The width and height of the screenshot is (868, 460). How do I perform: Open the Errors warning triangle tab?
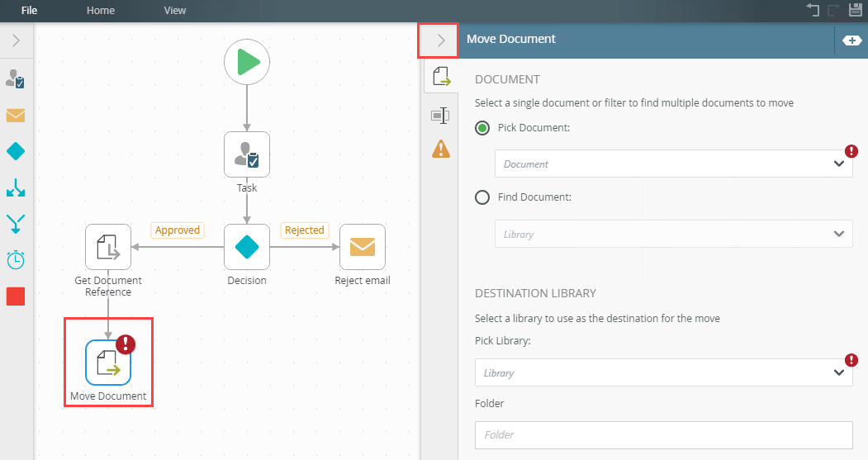click(441, 149)
